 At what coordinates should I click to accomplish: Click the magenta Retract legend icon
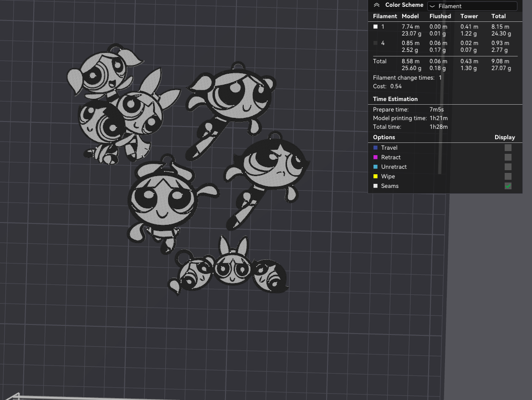[375, 157]
